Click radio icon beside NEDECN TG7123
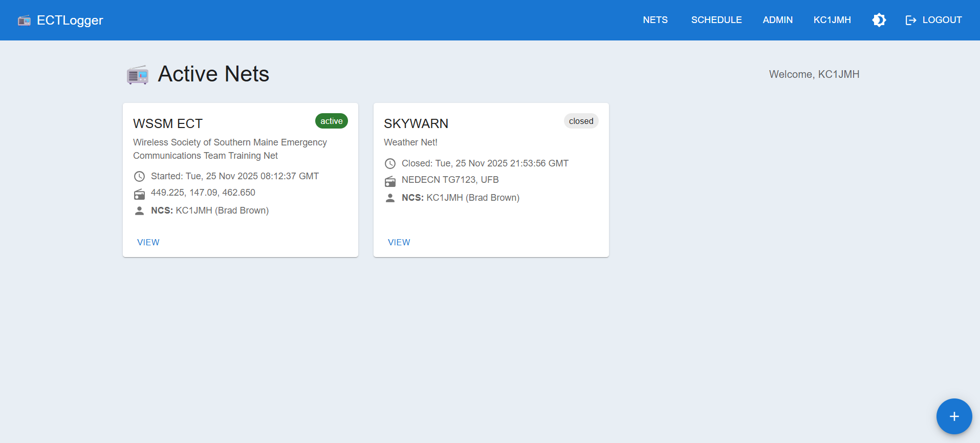This screenshot has height=443, width=980. [390, 181]
